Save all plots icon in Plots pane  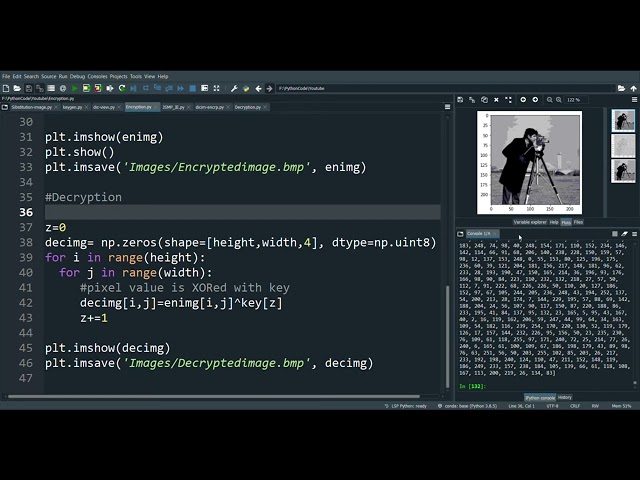coord(472,100)
